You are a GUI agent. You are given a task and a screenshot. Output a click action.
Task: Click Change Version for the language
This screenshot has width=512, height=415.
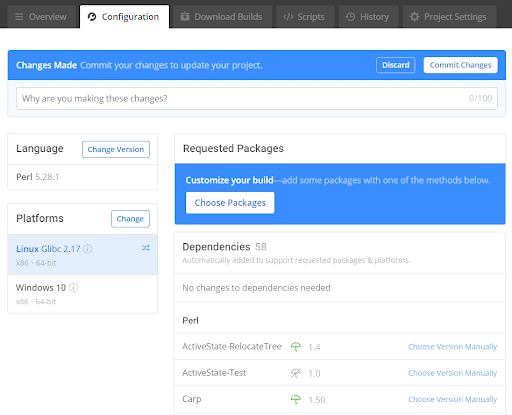tap(116, 149)
